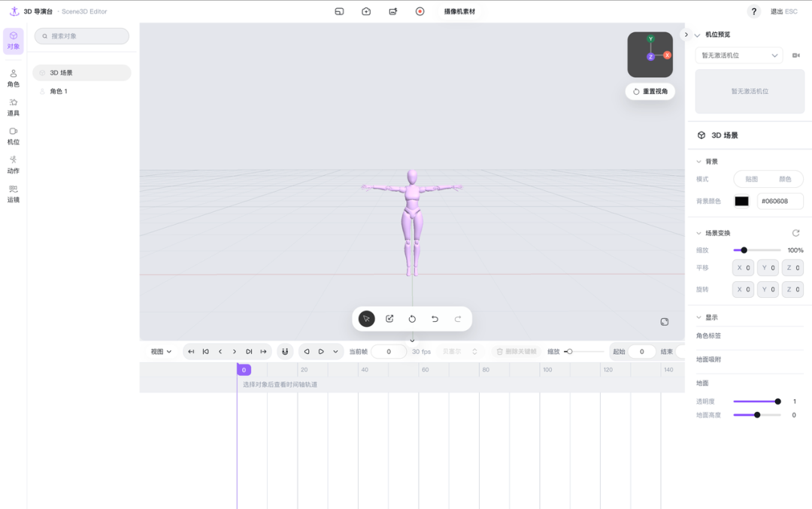This screenshot has width=812, height=509.
Task: Jump to timeline end arrow-to-bar icon
Action: [x=264, y=352]
